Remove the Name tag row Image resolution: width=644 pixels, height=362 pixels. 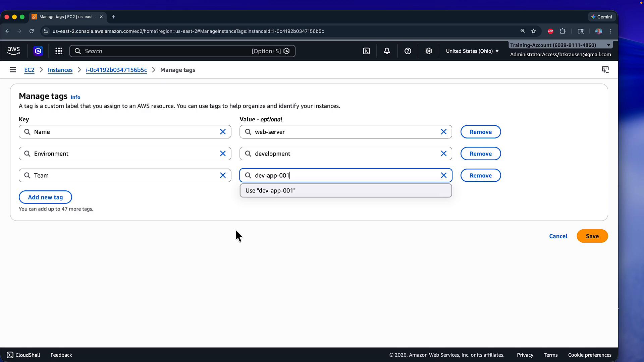pyautogui.click(x=481, y=132)
